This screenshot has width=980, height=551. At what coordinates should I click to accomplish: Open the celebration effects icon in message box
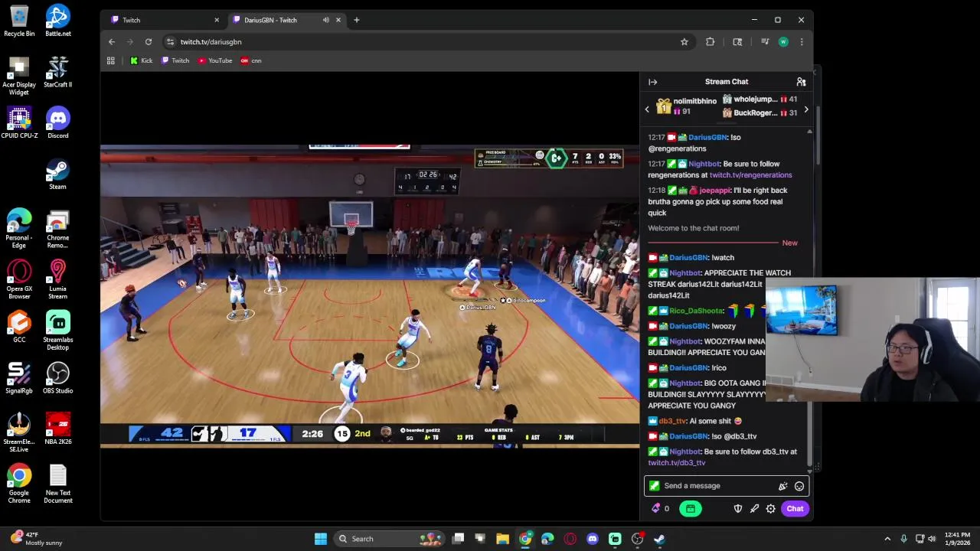pyautogui.click(x=782, y=486)
